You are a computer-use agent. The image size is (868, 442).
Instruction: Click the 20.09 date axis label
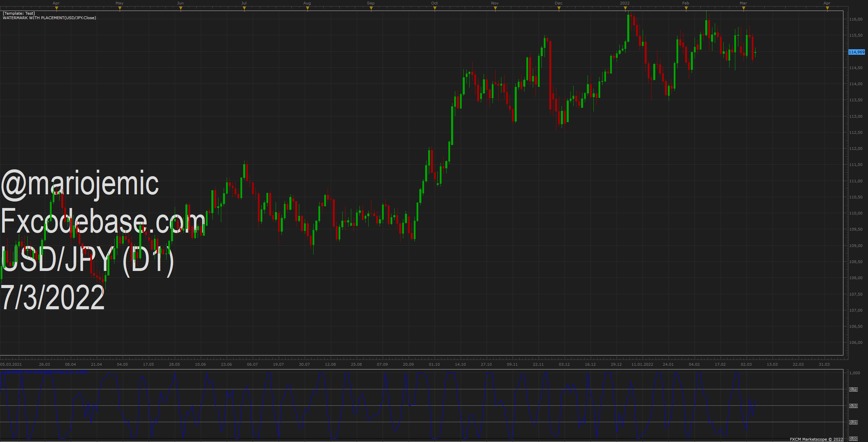coord(408,364)
